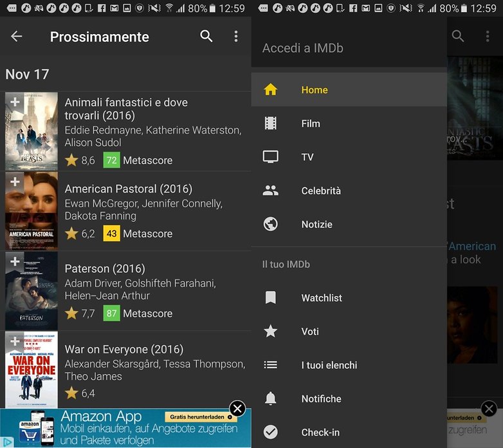
Task: Tap Accedi a IMDb to sign in
Action: point(302,48)
